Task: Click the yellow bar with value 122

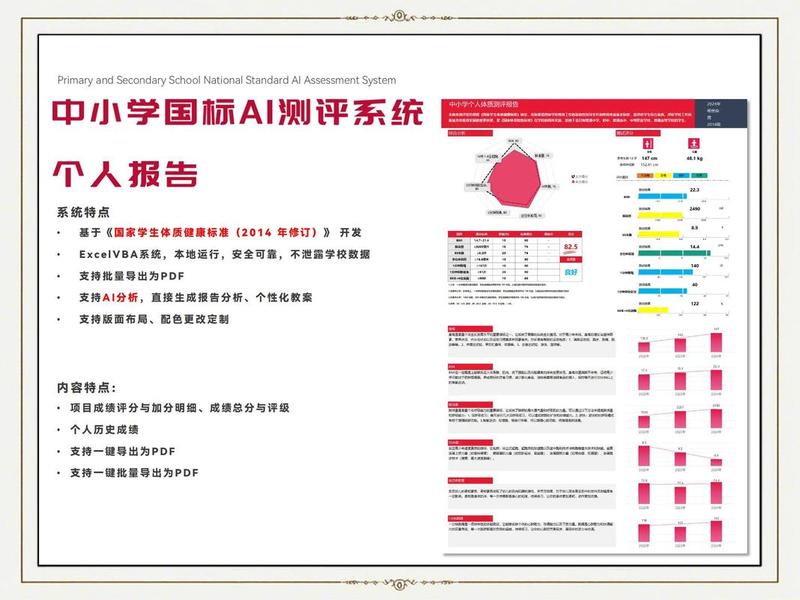Action: coord(653,310)
